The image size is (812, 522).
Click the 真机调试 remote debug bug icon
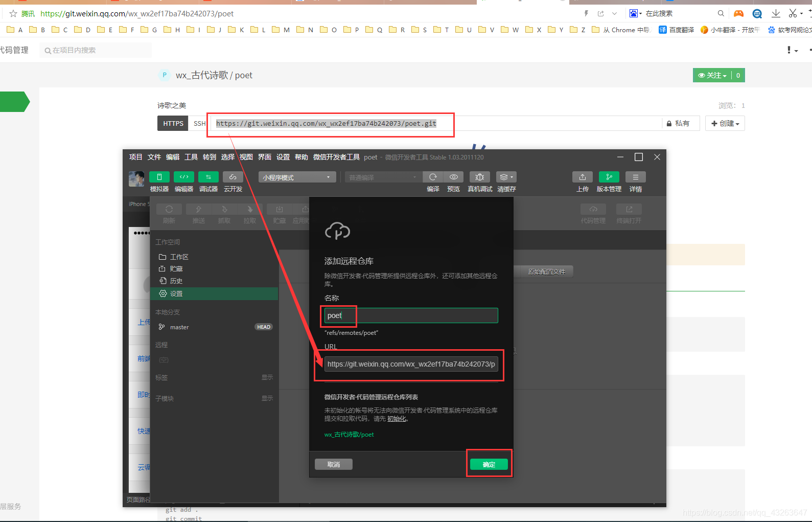pyautogui.click(x=480, y=177)
